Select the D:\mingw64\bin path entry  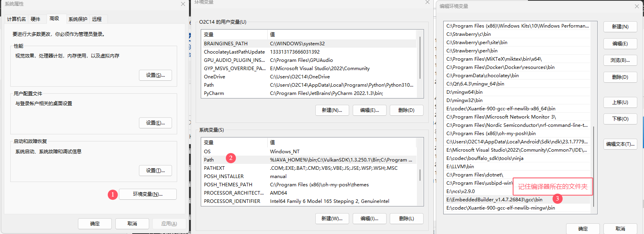click(x=464, y=92)
